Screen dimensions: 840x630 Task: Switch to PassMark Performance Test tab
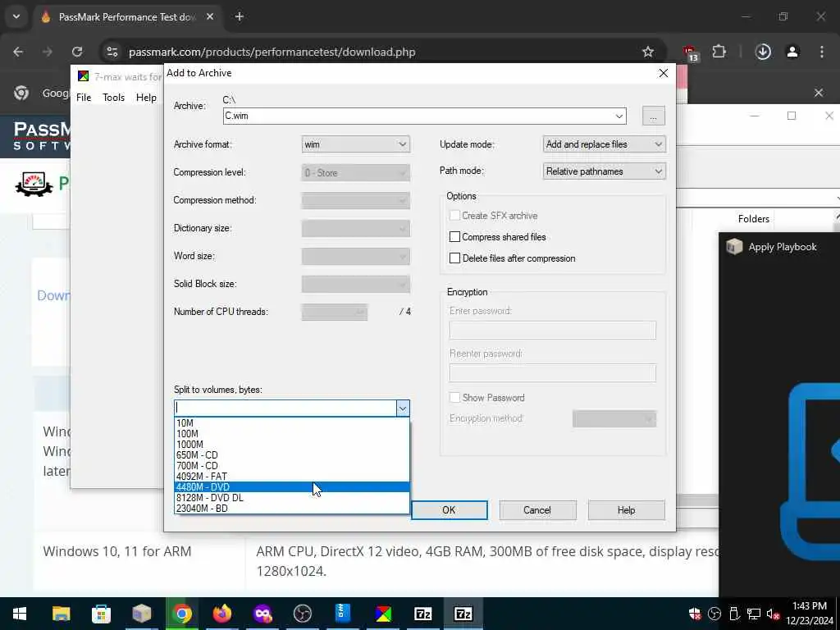click(x=127, y=17)
